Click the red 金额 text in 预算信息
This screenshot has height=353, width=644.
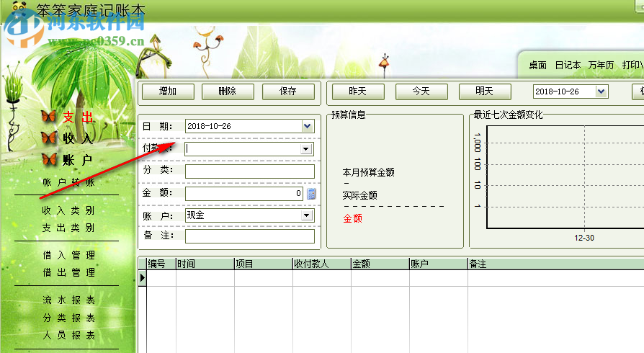pyautogui.click(x=352, y=218)
